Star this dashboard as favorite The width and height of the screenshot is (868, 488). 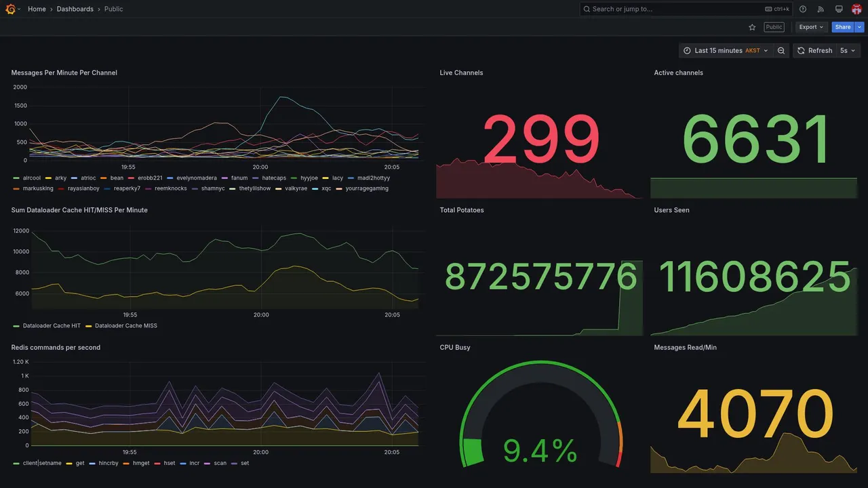coord(752,27)
